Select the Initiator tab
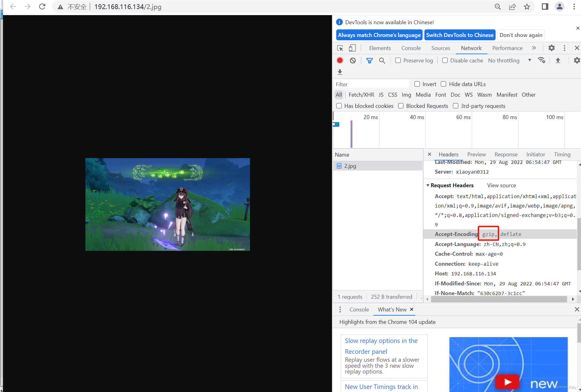581x392 pixels. 536,154
